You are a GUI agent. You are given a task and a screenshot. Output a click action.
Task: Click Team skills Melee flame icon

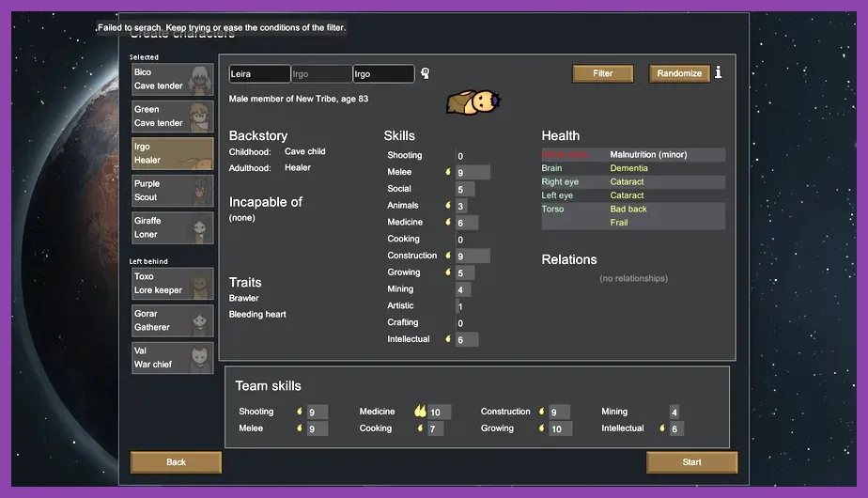300,428
